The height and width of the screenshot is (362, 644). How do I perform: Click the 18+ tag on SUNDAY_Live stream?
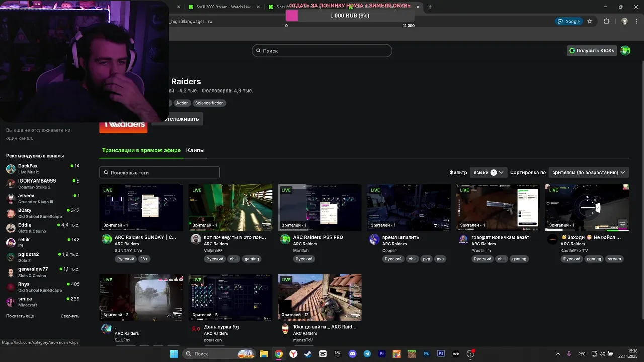144,259
